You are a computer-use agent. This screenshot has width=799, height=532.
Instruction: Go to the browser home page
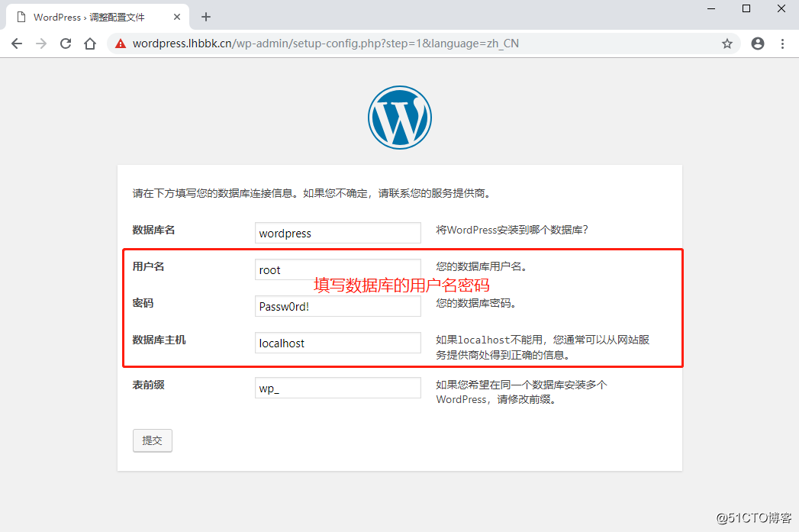90,44
